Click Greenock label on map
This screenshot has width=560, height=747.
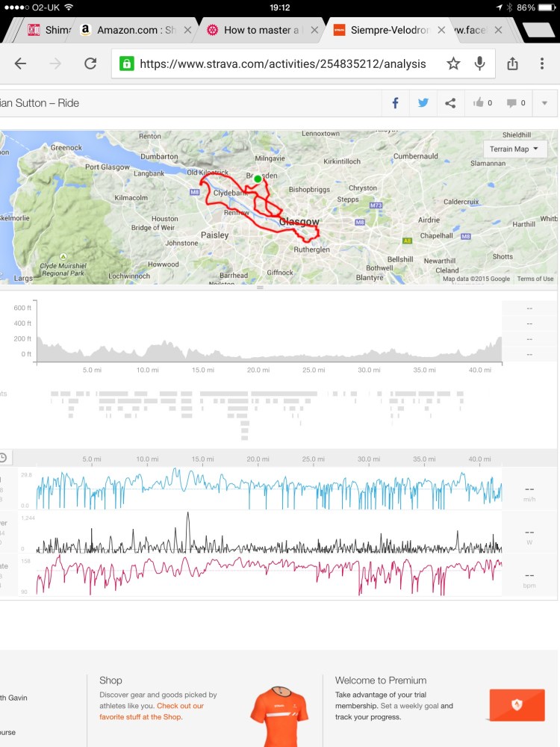66,148
